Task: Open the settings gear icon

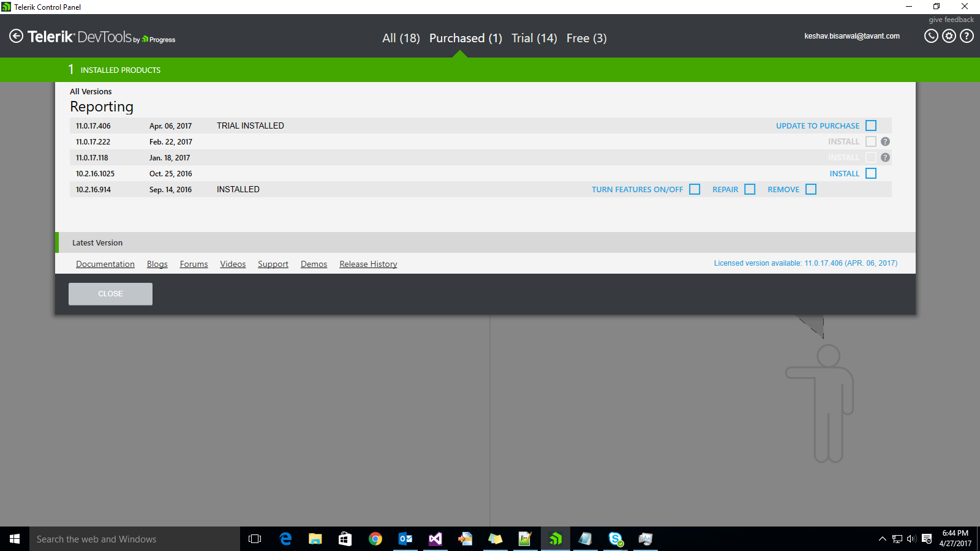Action: (949, 36)
